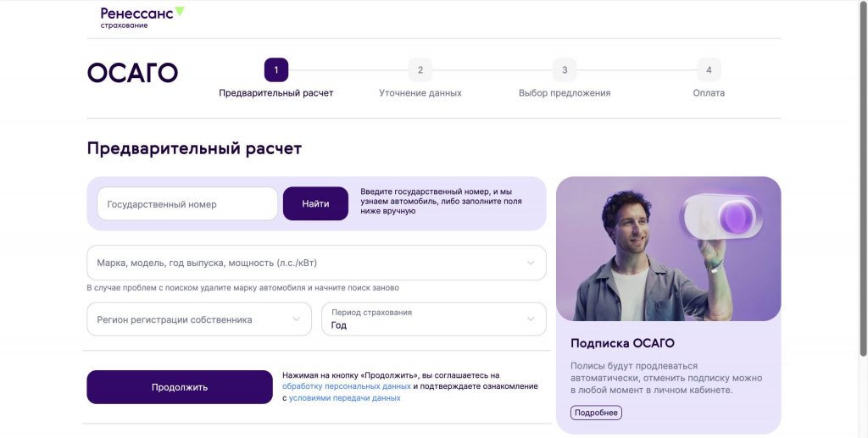The height and width of the screenshot is (438, 868).
Task: Click the Ренессанс страхование logo
Action: (x=142, y=17)
